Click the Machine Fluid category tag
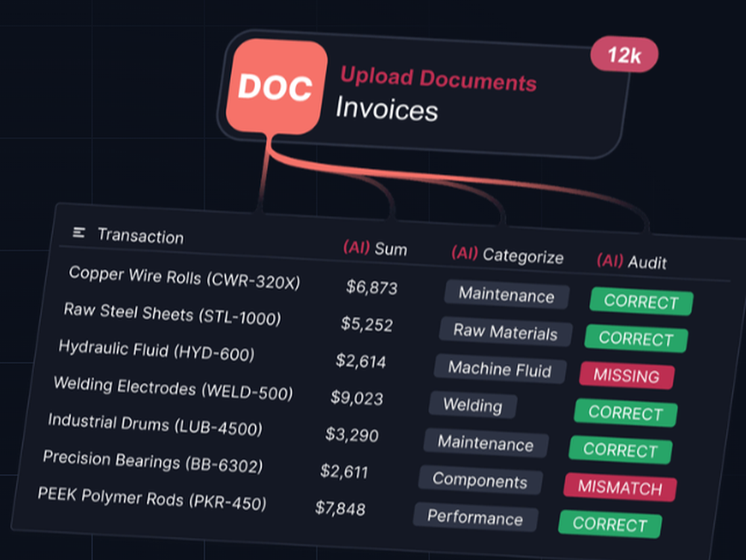This screenshot has height=560, width=746. 500,369
